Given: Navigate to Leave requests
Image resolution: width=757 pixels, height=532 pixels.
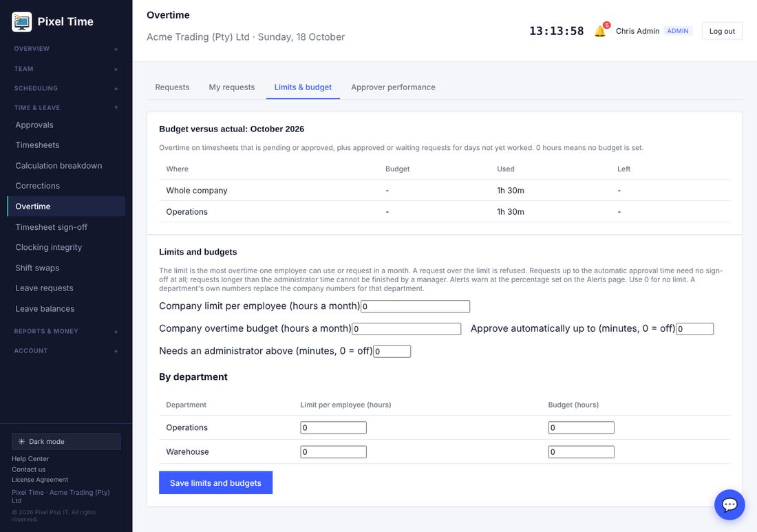Looking at the screenshot, I should [x=66, y=288].
